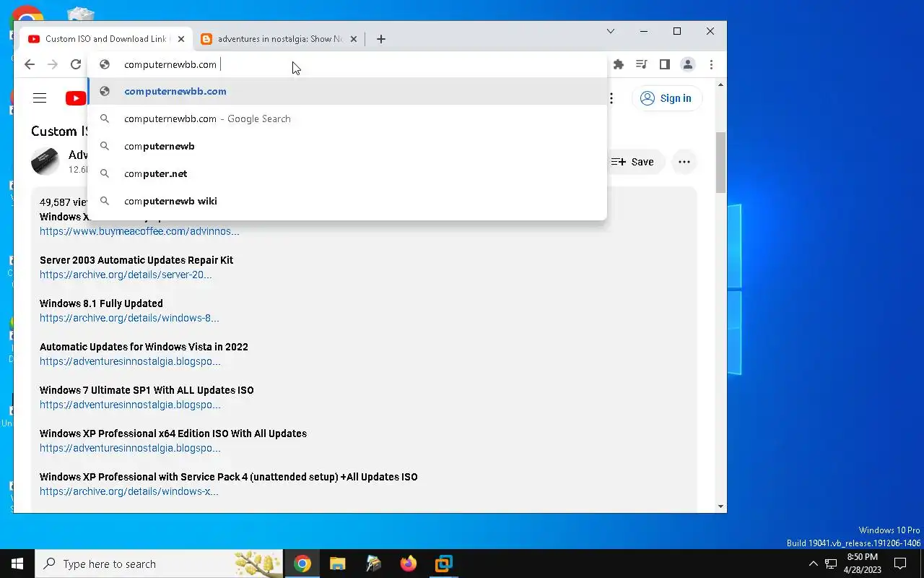Click the taskbar search box
The image size is (924, 578).
(159, 564)
